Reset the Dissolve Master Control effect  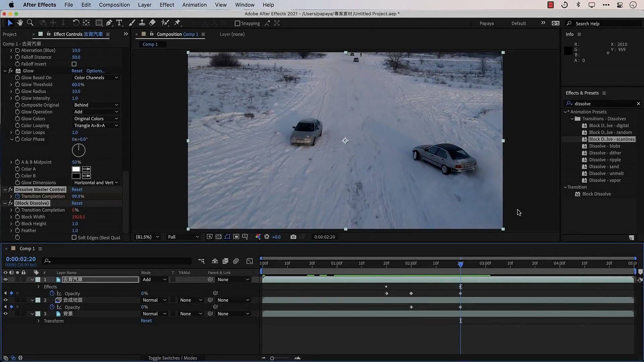click(77, 189)
